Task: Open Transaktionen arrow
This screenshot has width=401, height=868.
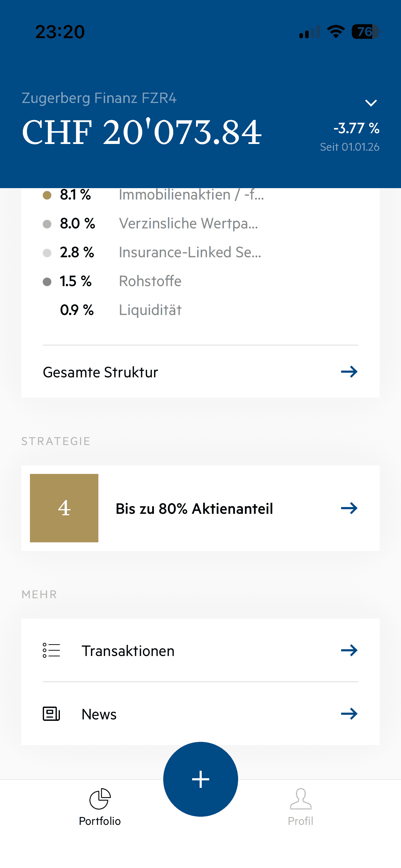Action: pyautogui.click(x=349, y=650)
